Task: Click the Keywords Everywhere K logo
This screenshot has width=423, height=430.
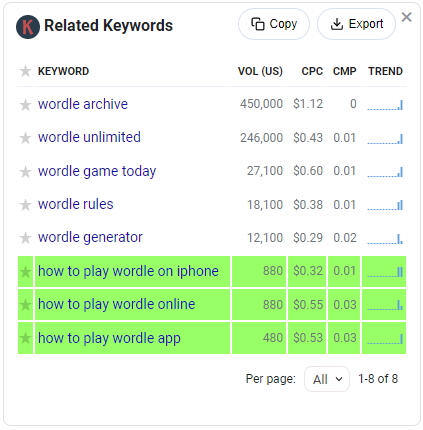Action: (28, 27)
